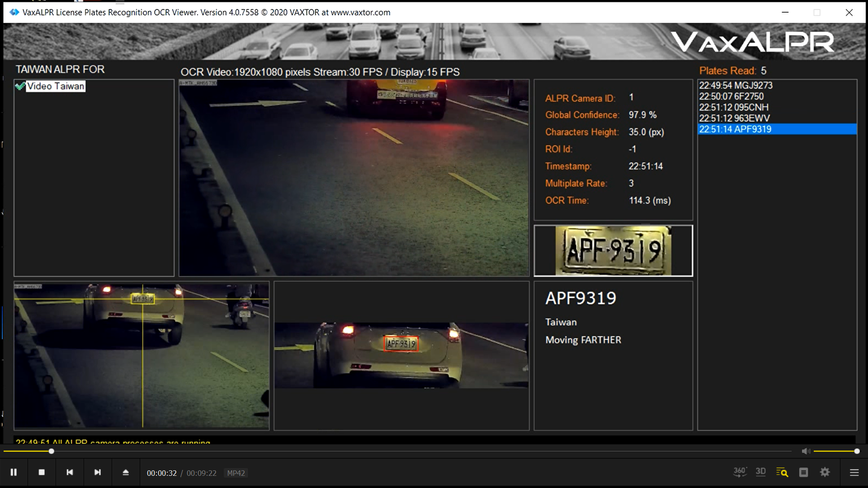Select highlighted entry 22:51:14 APF9319
The image size is (868, 488).
tap(777, 129)
